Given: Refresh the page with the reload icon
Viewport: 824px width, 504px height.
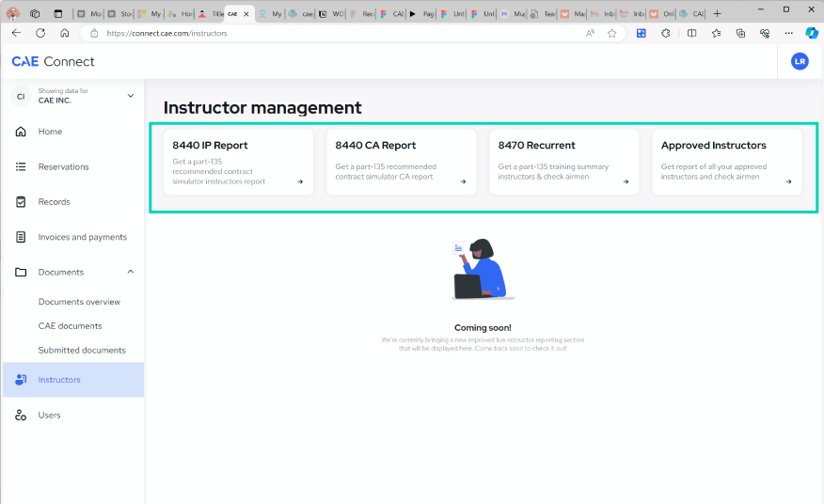Looking at the screenshot, I should pyautogui.click(x=40, y=33).
